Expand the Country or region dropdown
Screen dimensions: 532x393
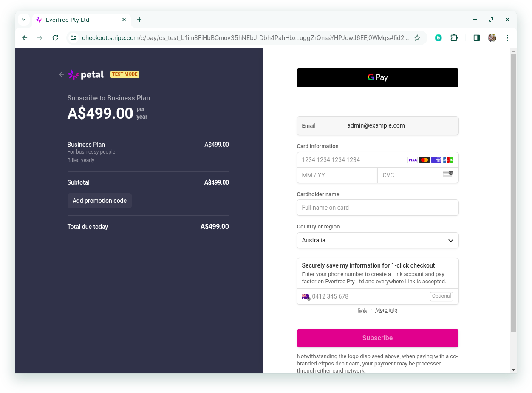[x=377, y=240]
